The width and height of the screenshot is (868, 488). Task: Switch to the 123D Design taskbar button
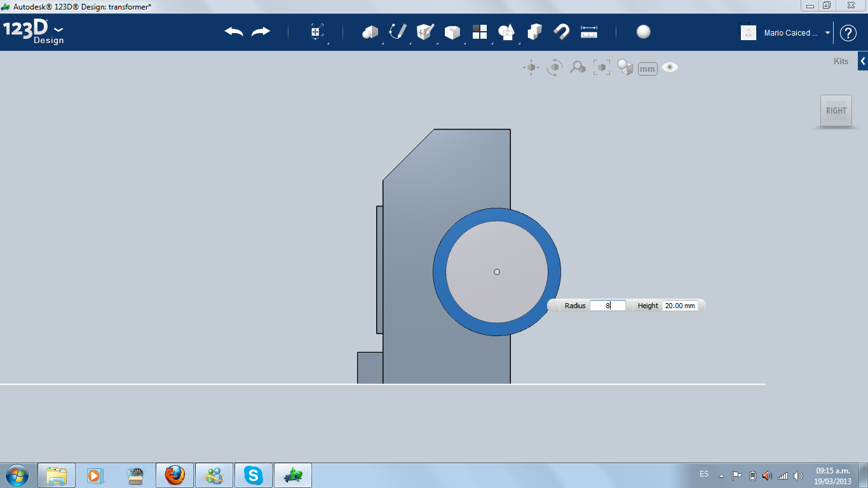pos(293,475)
